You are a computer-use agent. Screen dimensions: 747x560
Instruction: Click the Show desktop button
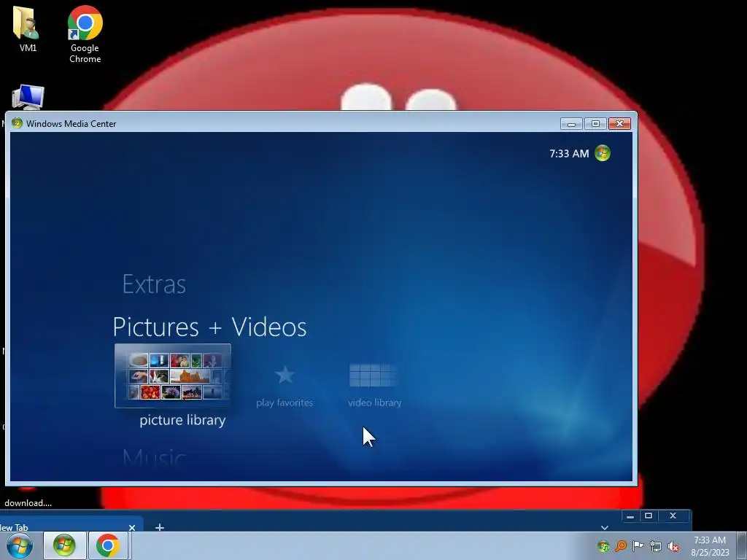click(x=742, y=545)
